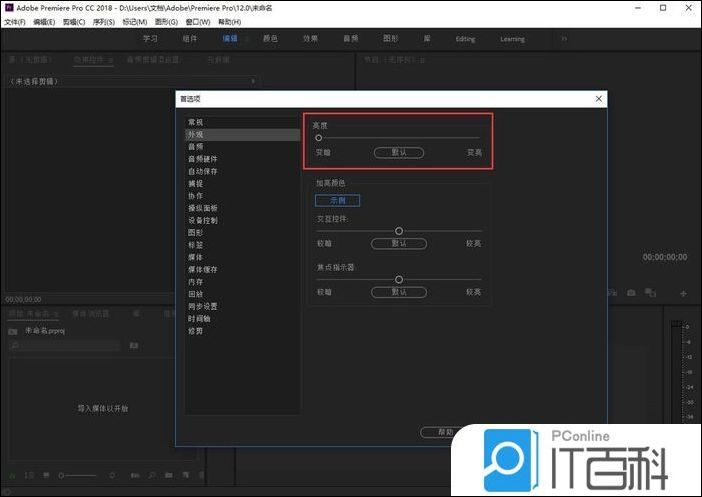
Task: Click the Program monitor 00;00;00;00 timecode
Action: [x=665, y=257]
